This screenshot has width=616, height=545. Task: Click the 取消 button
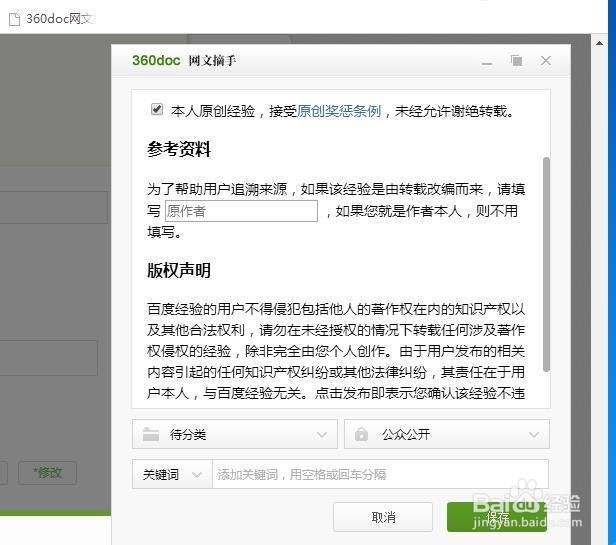tap(383, 517)
